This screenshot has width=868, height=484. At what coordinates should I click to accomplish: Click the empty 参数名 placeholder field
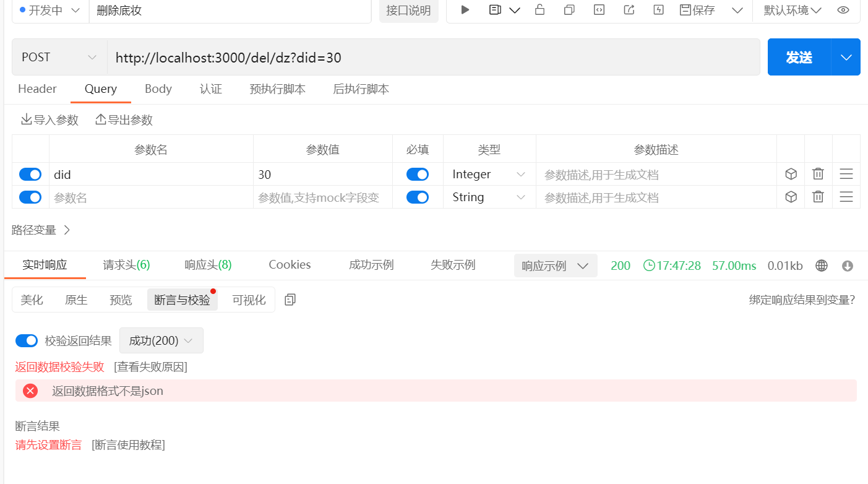coord(151,197)
